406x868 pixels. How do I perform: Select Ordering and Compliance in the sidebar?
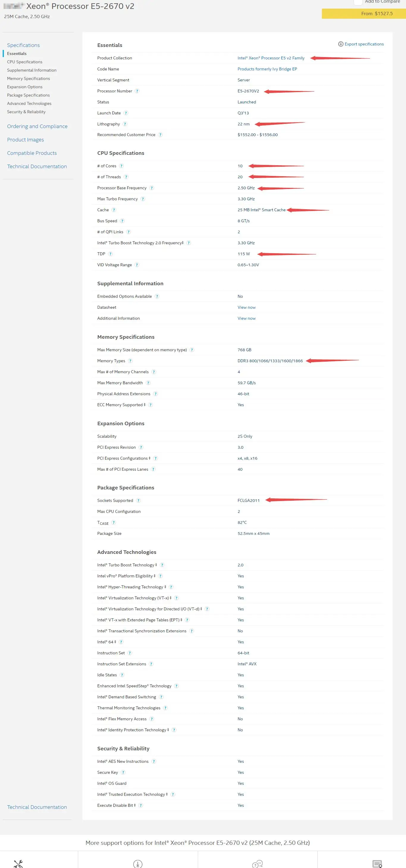click(x=37, y=126)
